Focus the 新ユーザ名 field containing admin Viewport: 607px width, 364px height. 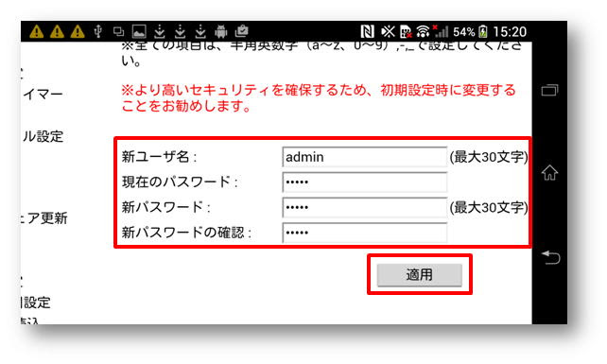365,157
